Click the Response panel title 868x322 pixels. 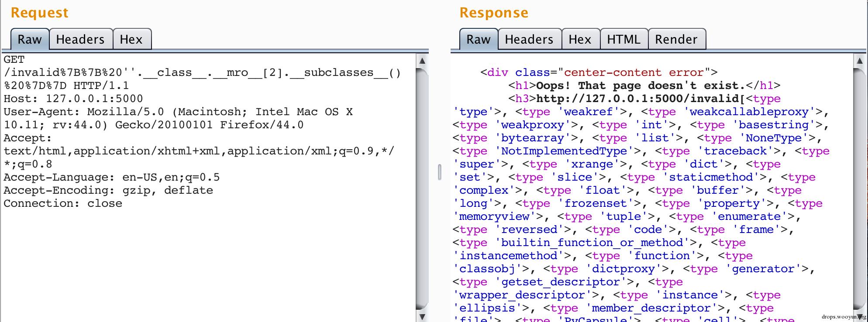pyautogui.click(x=494, y=13)
